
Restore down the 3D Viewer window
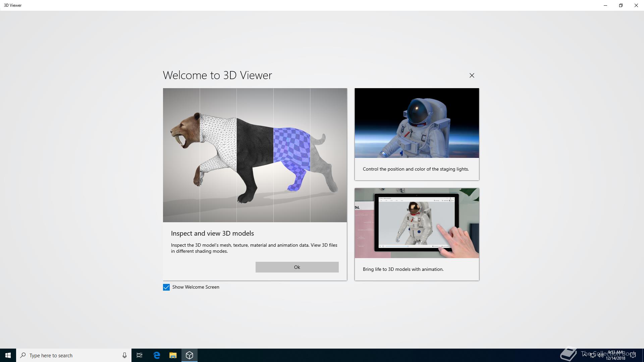click(621, 5)
